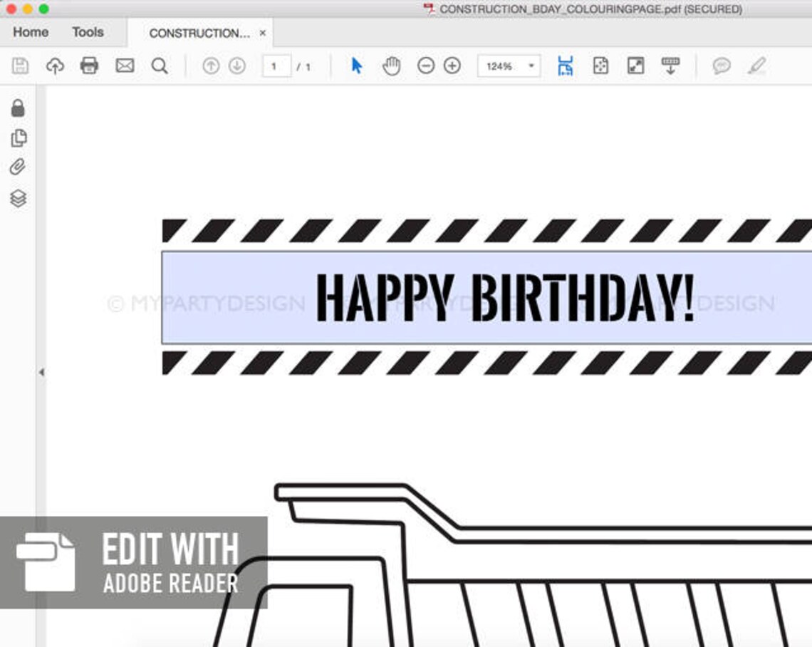
Task: Send file by email envelope icon
Action: 125,66
